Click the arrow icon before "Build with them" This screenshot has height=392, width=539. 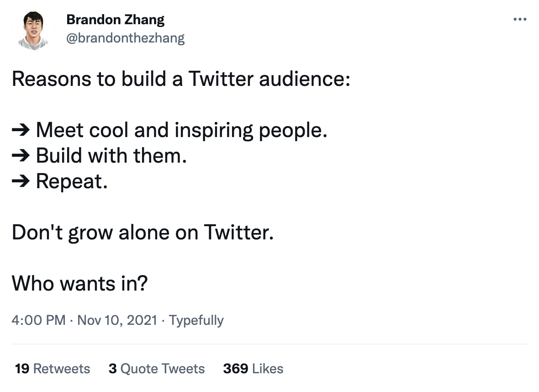(21, 156)
